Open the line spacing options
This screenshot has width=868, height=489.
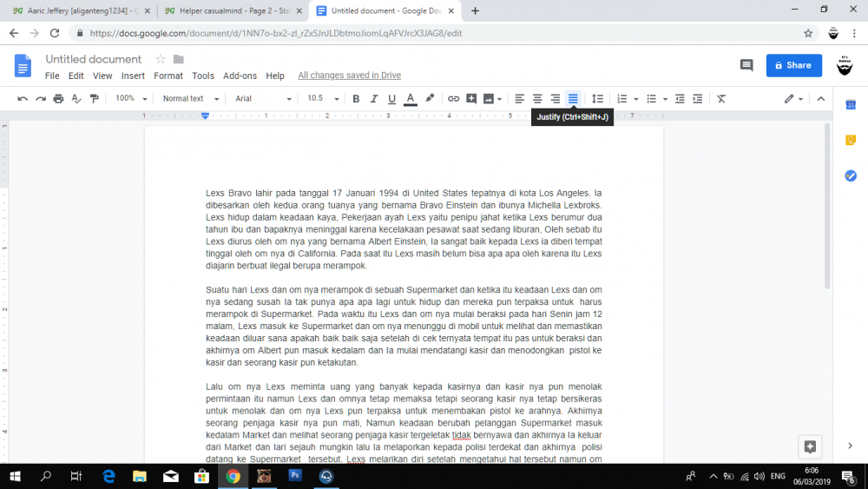click(597, 98)
